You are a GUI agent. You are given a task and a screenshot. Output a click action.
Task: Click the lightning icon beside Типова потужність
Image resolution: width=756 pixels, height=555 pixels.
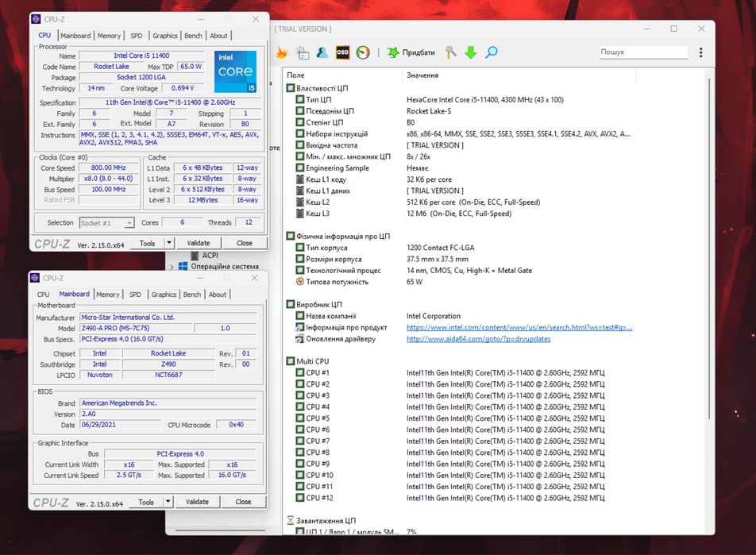[300, 282]
